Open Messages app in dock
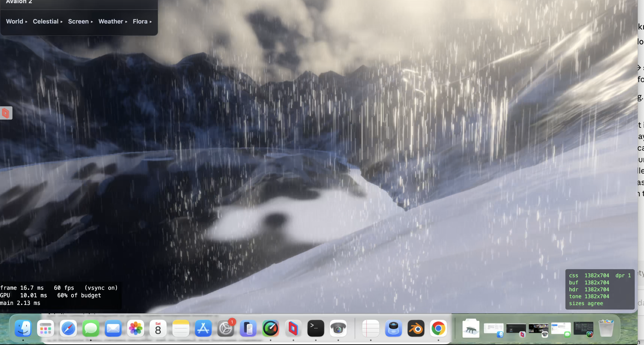Screen dimensions: 644x345 (91, 328)
